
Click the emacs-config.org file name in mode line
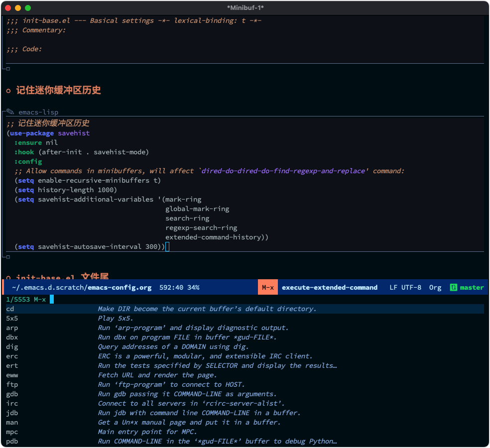(x=120, y=287)
